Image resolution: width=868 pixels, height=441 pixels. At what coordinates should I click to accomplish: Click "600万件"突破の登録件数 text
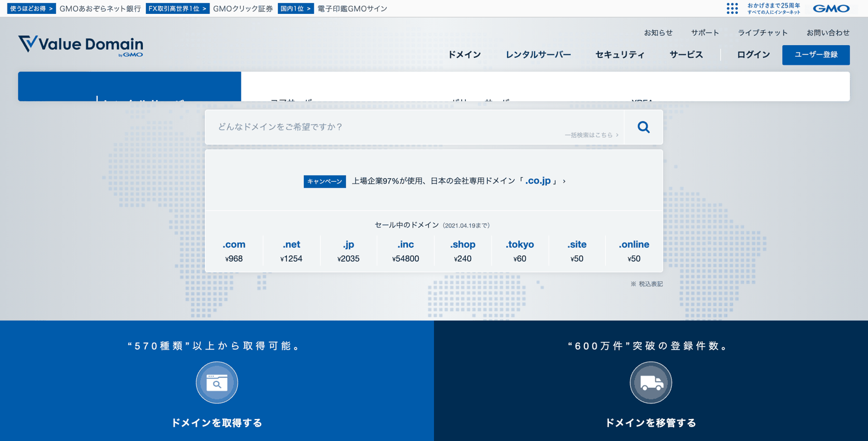pyautogui.click(x=649, y=346)
